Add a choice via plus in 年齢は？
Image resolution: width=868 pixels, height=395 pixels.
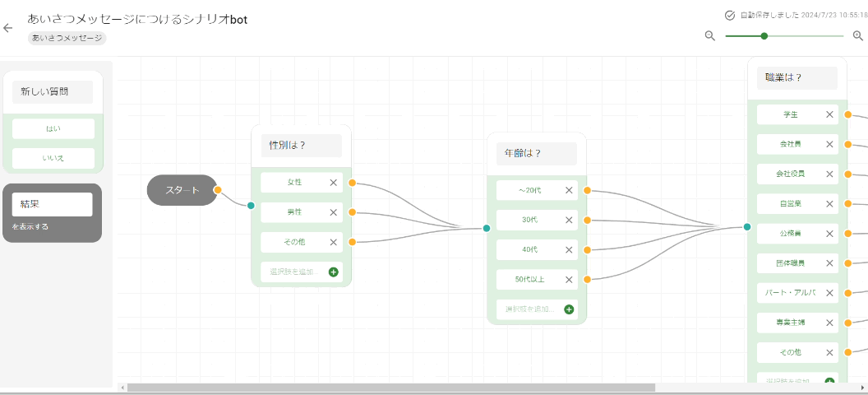tap(569, 309)
